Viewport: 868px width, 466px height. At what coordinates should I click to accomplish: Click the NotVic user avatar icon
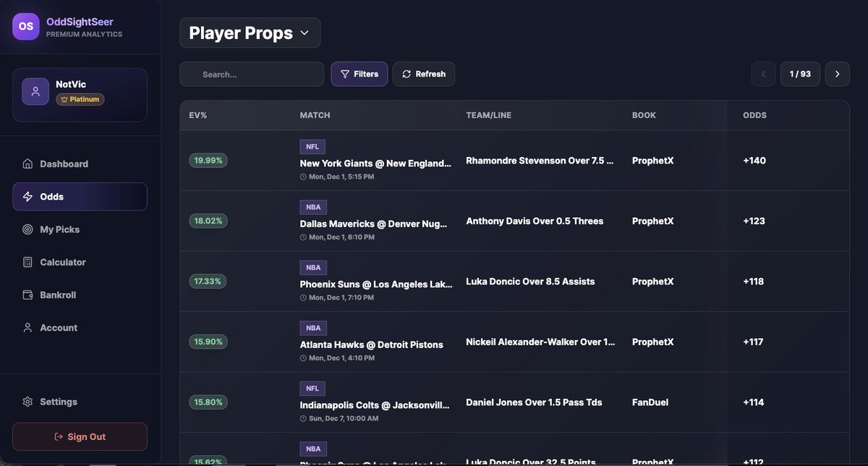(x=35, y=91)
